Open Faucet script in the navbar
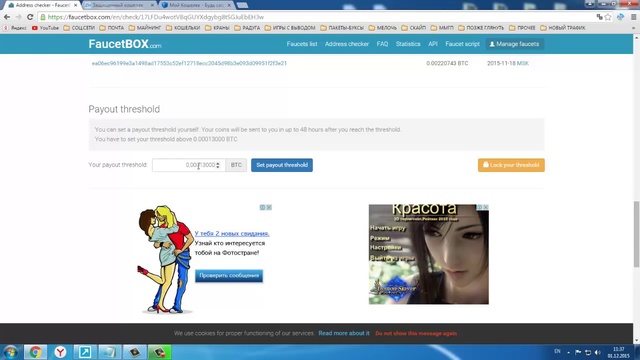The image size is (640, 360). (x=462, y=44)
